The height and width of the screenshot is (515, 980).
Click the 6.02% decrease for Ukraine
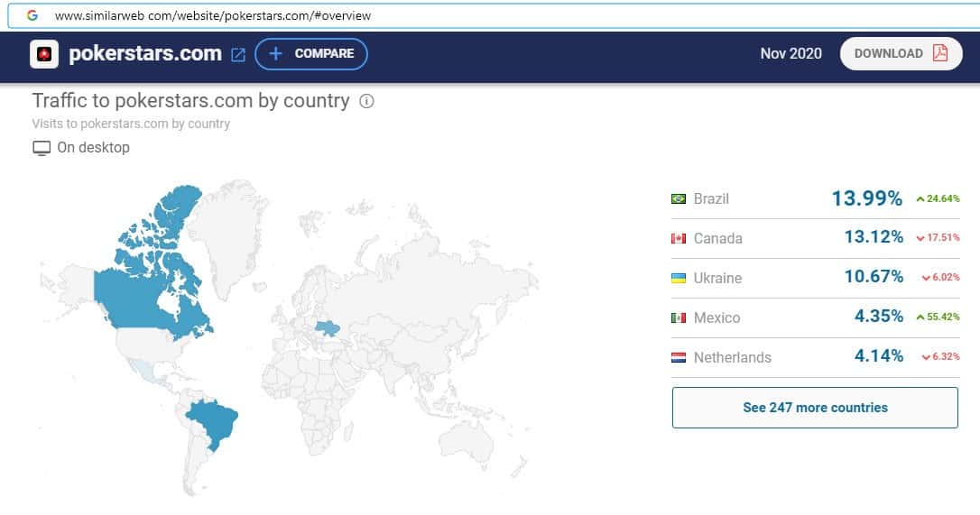point(940,278)
